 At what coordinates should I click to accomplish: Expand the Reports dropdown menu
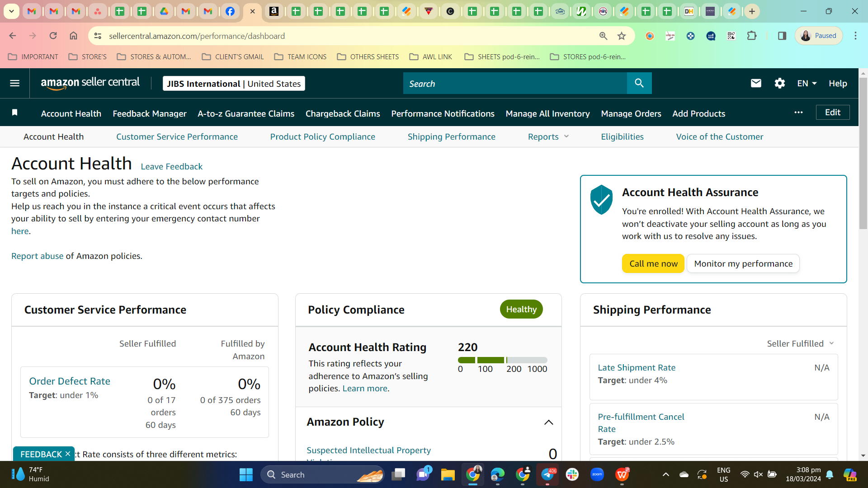tap(548, 136)
